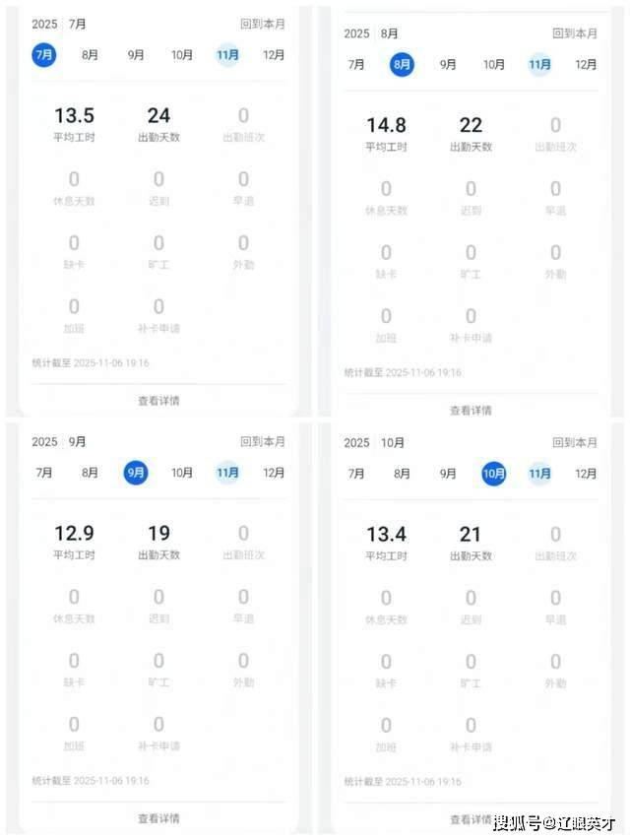This screenshot has height=840, width=630.
Task: Select 12月 tab in the 14.8 hours panel
Action: (x=586, y=65)
